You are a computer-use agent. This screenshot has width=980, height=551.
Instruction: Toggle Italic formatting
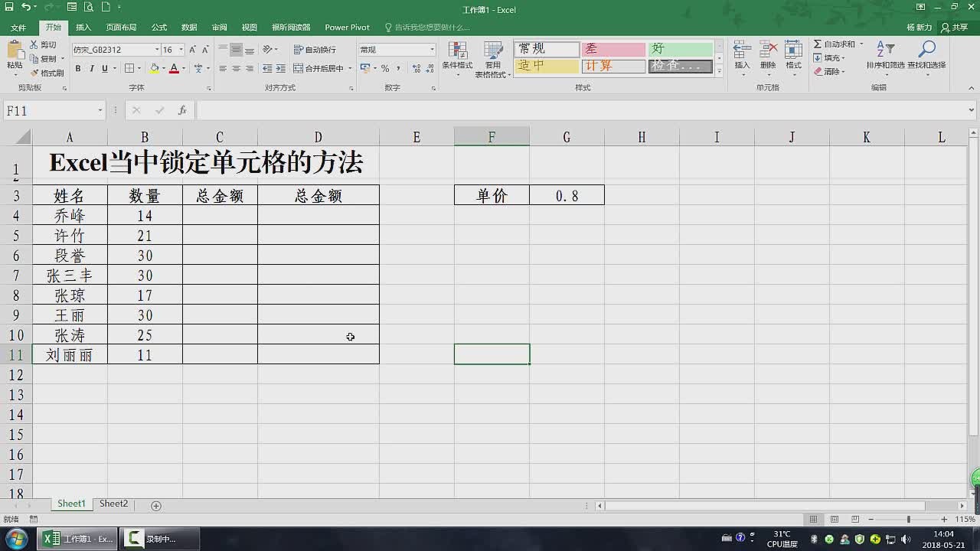91,68
